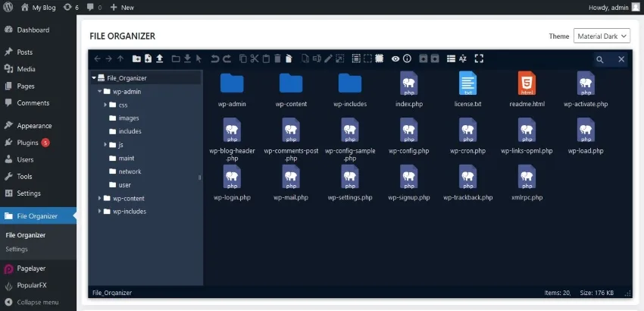Toggle fullscreen mode icon

click(x=479, y=59)
